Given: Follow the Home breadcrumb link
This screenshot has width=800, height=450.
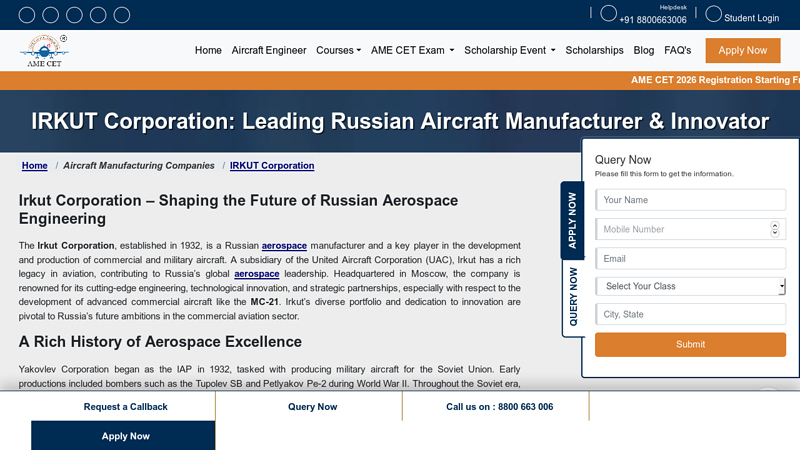Looking at the screenshot, I should pos(35,166).
